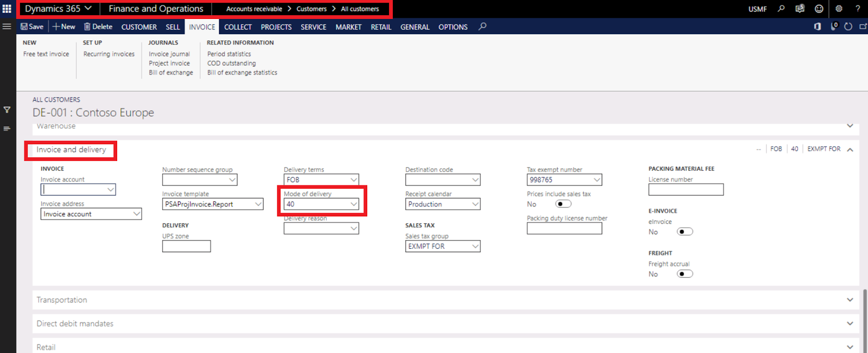This screenshot has width=868, height=353.
Task: Click the ribbon search magnifier icon
Action: [482, 26]
